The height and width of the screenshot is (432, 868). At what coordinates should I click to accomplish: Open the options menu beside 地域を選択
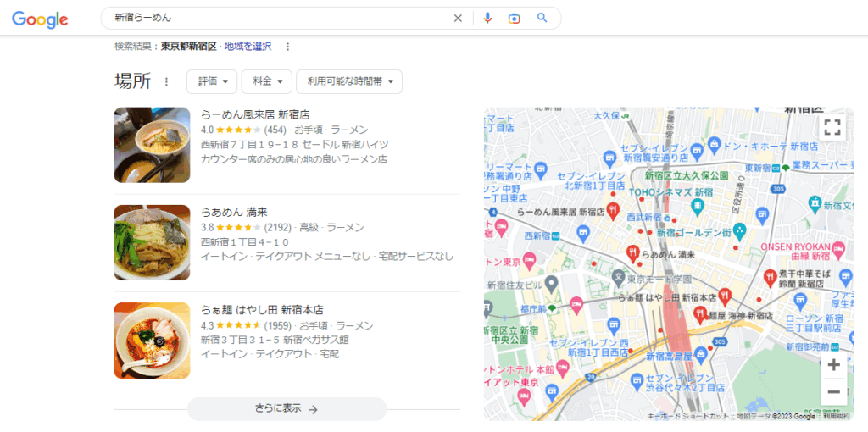point(287,47)
